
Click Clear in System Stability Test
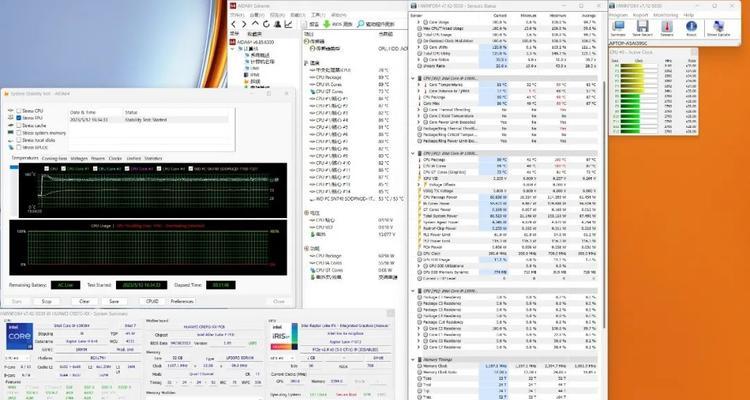click(84, 301)
